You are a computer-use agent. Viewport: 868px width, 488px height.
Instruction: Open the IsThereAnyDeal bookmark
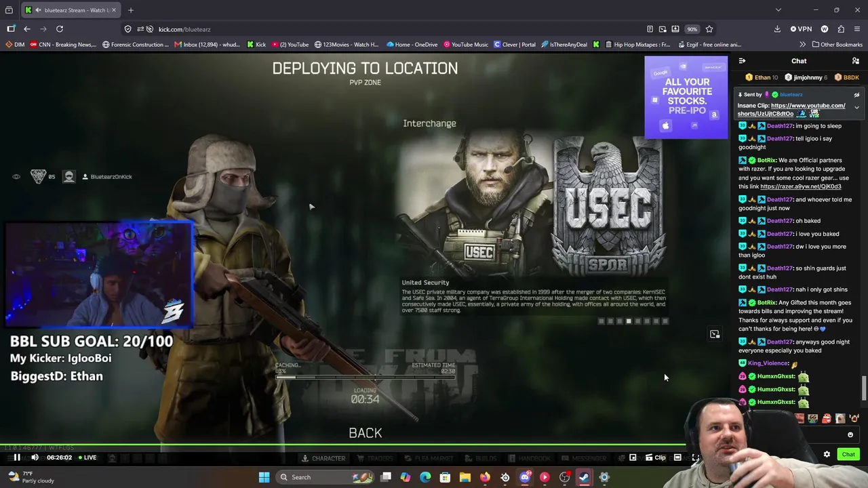(x=564, y=45)
